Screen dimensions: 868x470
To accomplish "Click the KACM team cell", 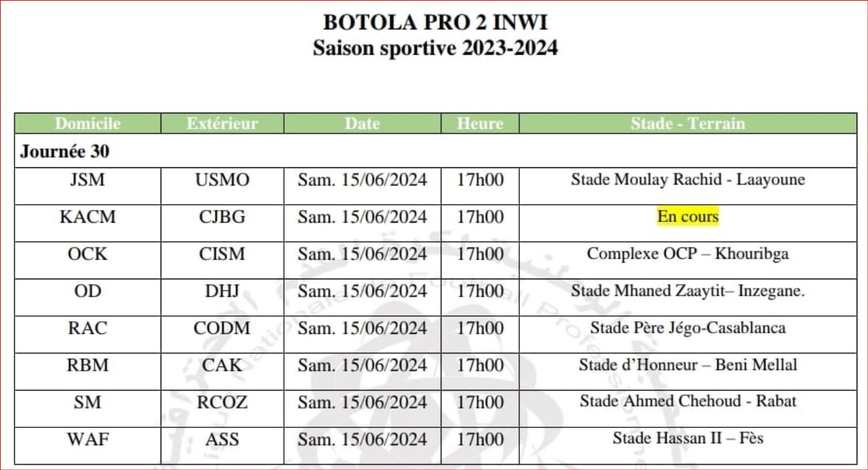I will tap(88, 217).
